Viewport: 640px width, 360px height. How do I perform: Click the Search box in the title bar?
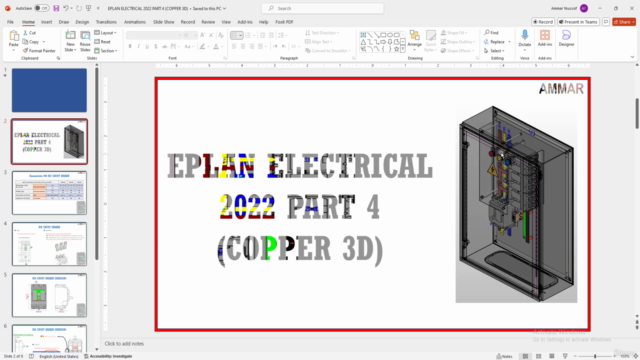tap(322, 8)
